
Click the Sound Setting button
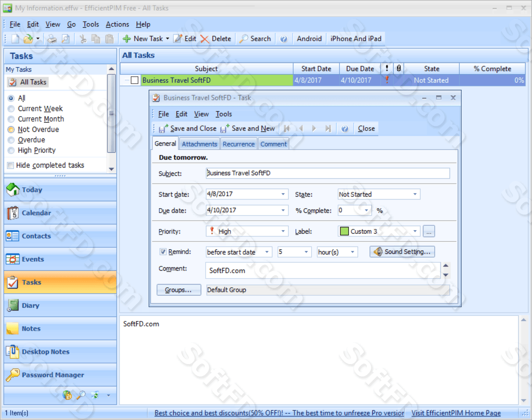402,252
